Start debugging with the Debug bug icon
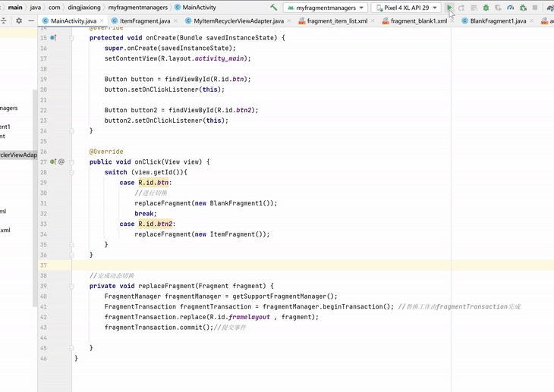Screen dimensions: 554x392 486,8
